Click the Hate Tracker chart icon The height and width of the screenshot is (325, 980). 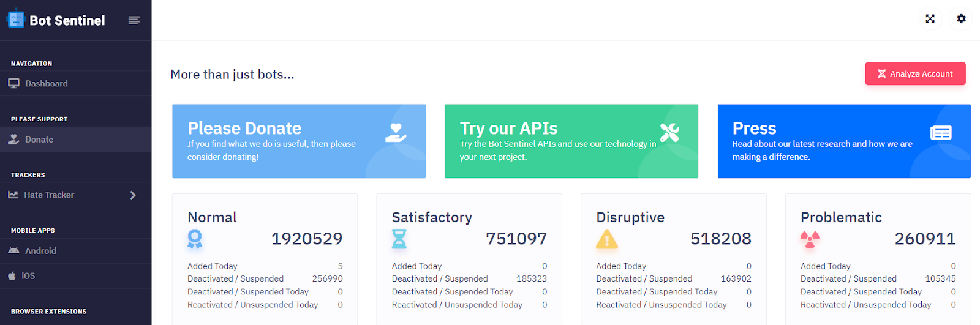(x=13, y=195)
